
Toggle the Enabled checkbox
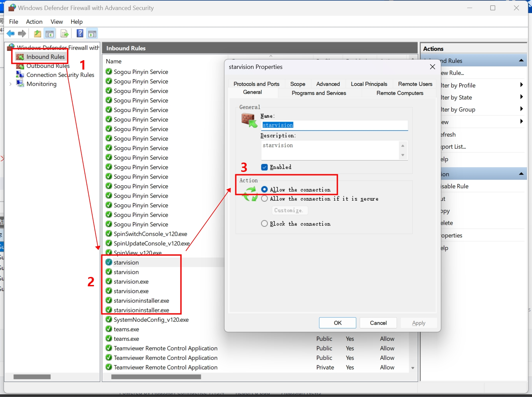(x=264, y=167)
